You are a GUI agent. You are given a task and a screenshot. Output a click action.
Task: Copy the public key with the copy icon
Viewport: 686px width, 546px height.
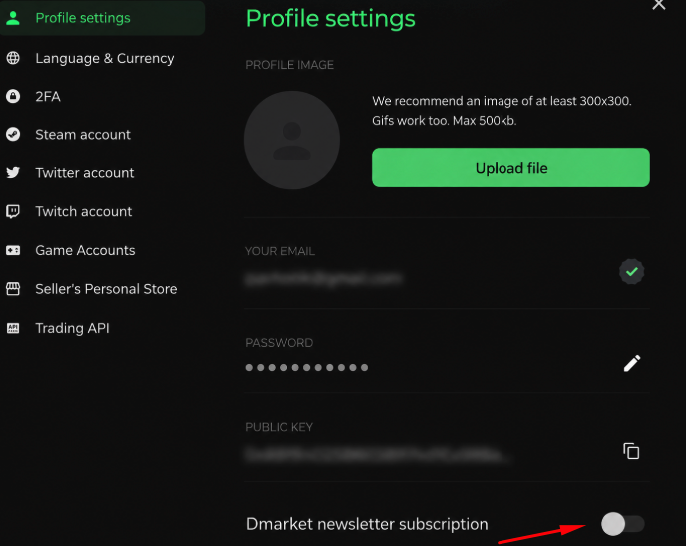click(631, 451)
